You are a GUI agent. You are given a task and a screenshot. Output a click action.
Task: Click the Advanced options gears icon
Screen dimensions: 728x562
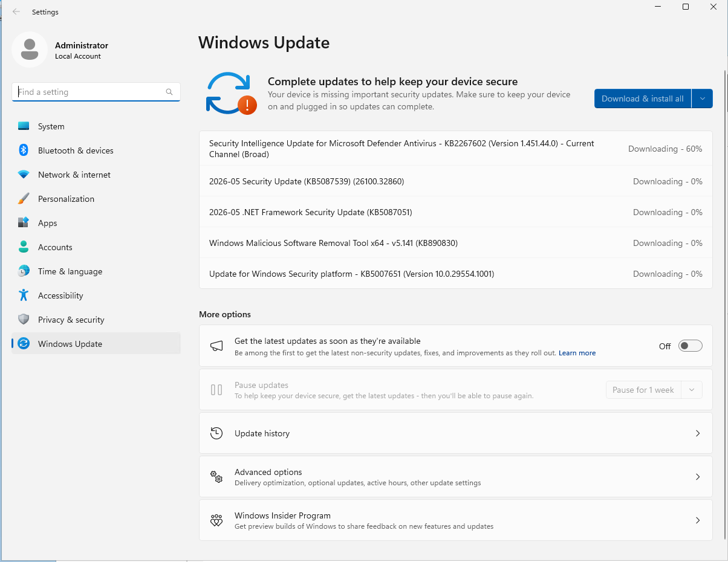pos(216,477)
